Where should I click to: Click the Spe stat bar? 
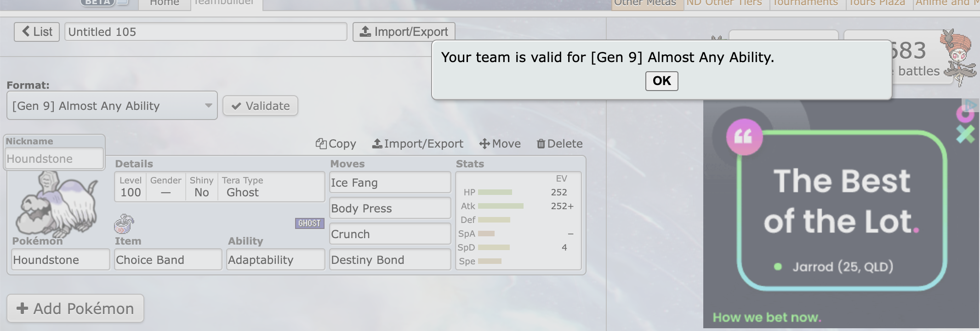(490, 261)
